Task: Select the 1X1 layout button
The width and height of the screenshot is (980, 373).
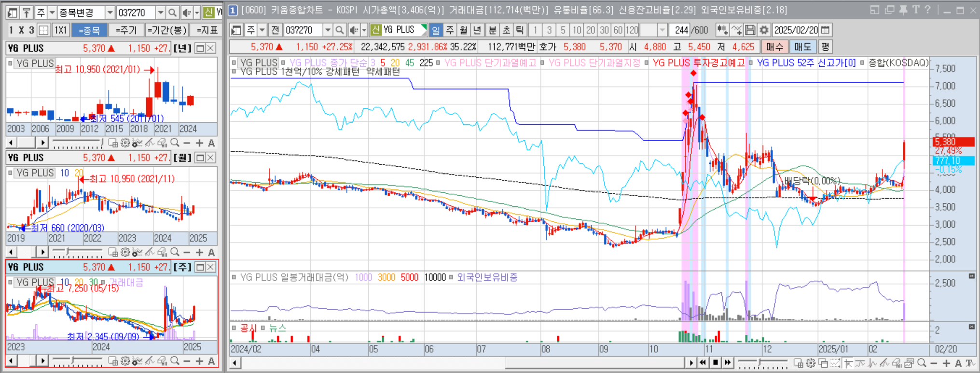Action: (60, 30)
